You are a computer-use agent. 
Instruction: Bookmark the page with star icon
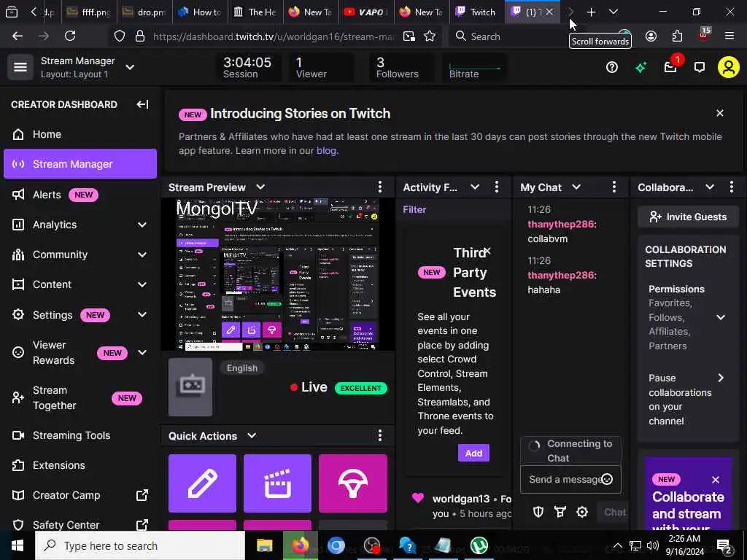tap(429, 36)
